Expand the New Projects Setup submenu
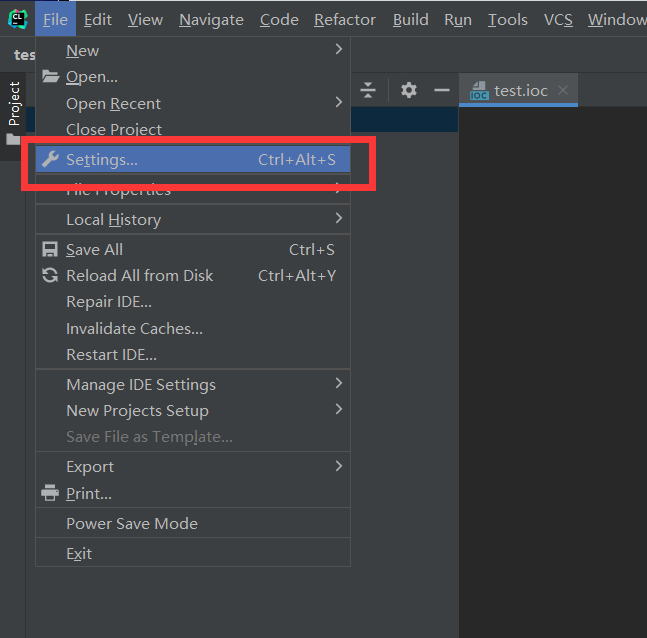Viewport: 647px width, 638px height. tap(193, 411)
